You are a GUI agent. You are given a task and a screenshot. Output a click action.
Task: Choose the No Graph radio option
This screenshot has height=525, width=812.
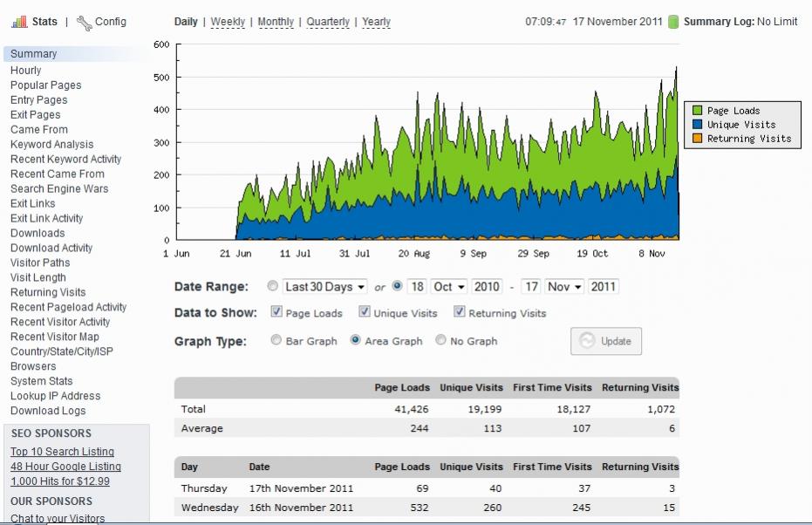(x=440, y=341)
